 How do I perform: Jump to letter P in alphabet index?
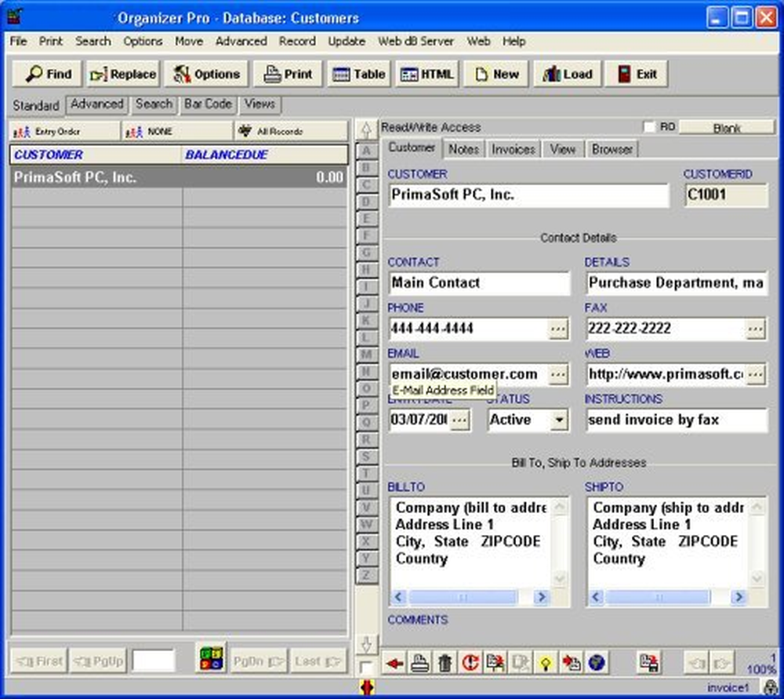[366, 406]
